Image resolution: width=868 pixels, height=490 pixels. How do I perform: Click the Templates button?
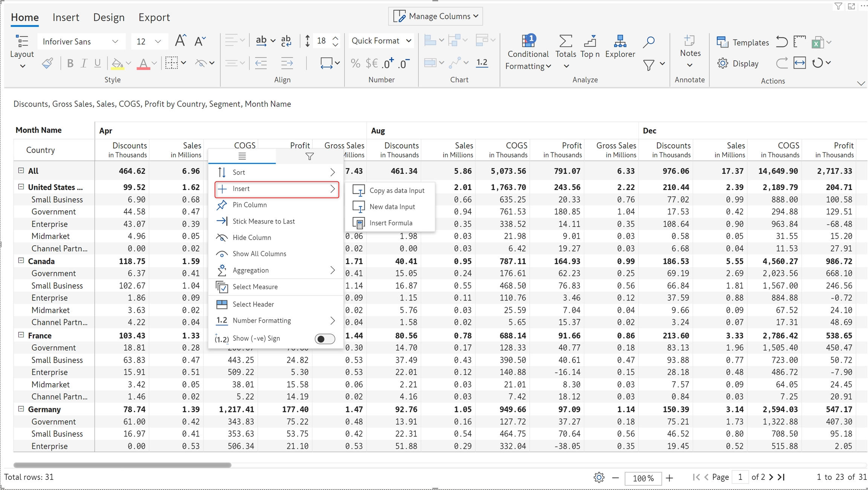[x=743, y=43]
